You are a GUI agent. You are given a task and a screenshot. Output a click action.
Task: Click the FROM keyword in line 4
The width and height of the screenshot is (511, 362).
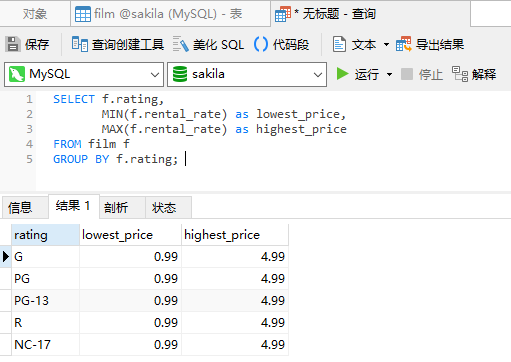click(67, 144)
